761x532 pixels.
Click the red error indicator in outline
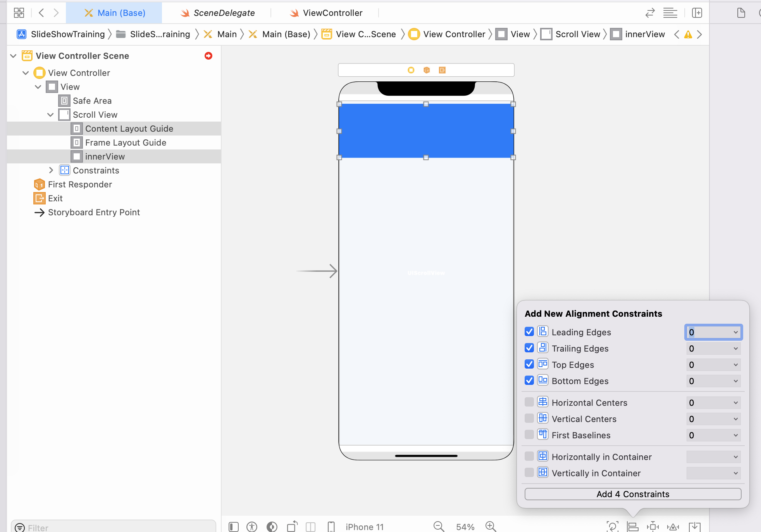(x=208, y=56)
